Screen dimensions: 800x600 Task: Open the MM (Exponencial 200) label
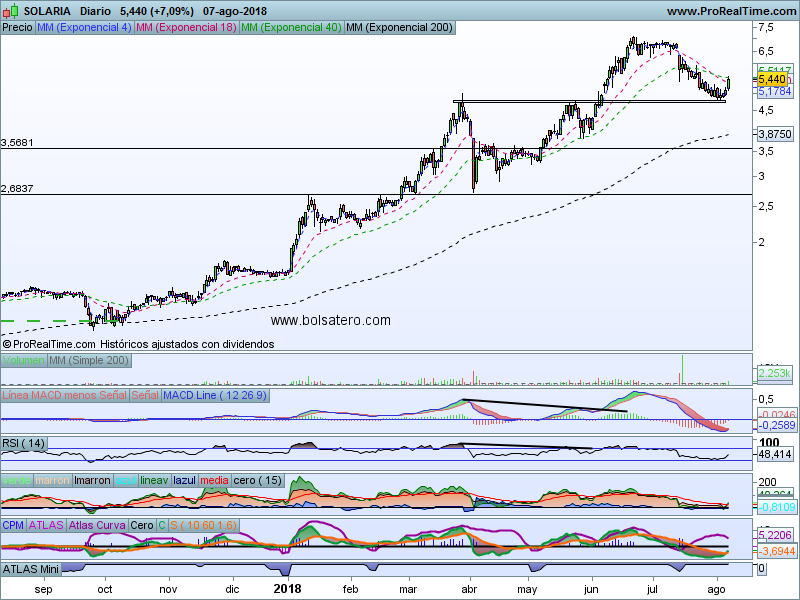pyautogui.click(x=398, y=27)
